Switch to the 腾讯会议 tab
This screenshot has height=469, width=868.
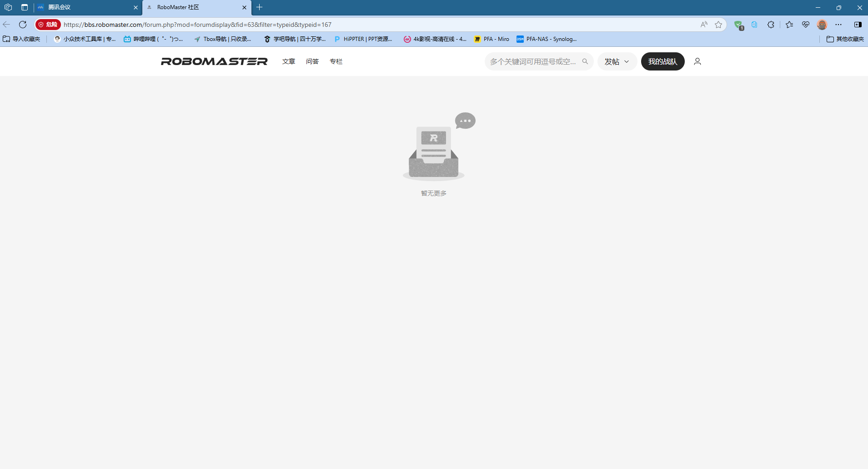[86, 7]
